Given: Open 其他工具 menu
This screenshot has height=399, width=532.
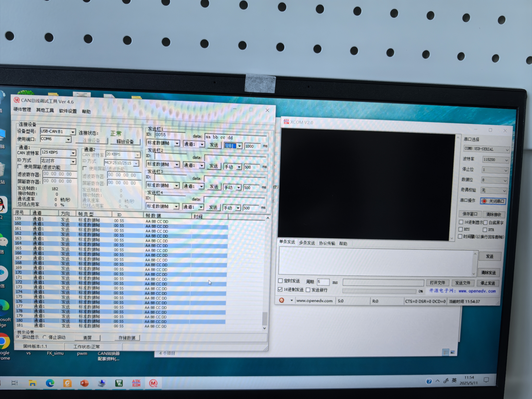Looking at the screenshot, I should click(45, 110).
